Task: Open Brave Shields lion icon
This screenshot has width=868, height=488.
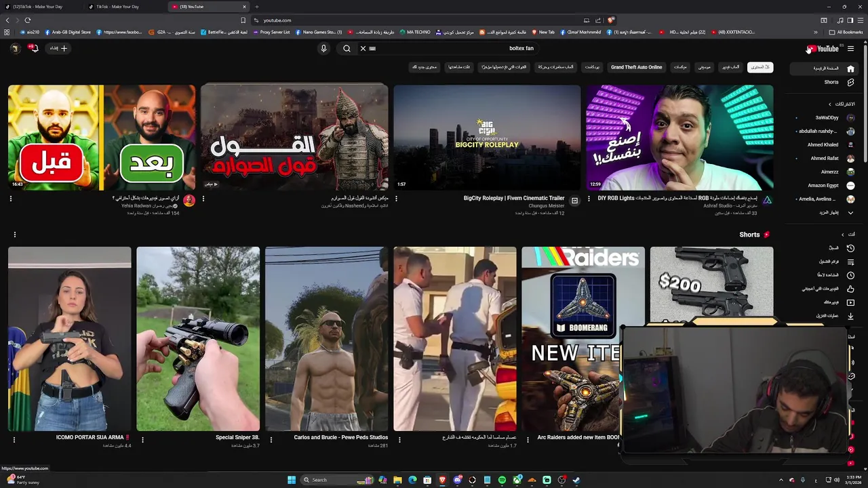Action: coord(610,20)
